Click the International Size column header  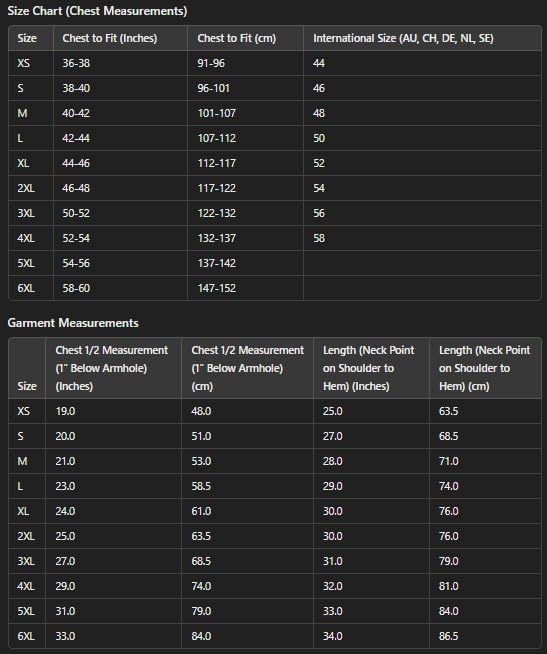pyautogui.click(x=403, y=38)
